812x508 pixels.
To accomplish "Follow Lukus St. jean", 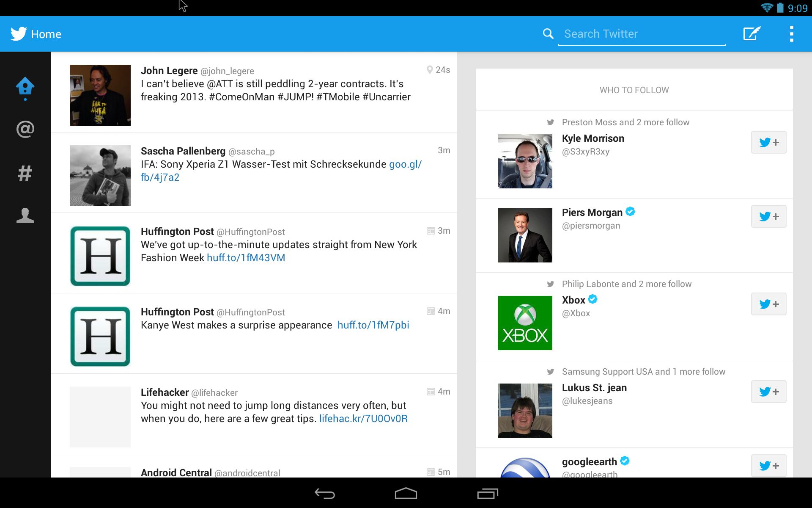I will coord(768,392).
